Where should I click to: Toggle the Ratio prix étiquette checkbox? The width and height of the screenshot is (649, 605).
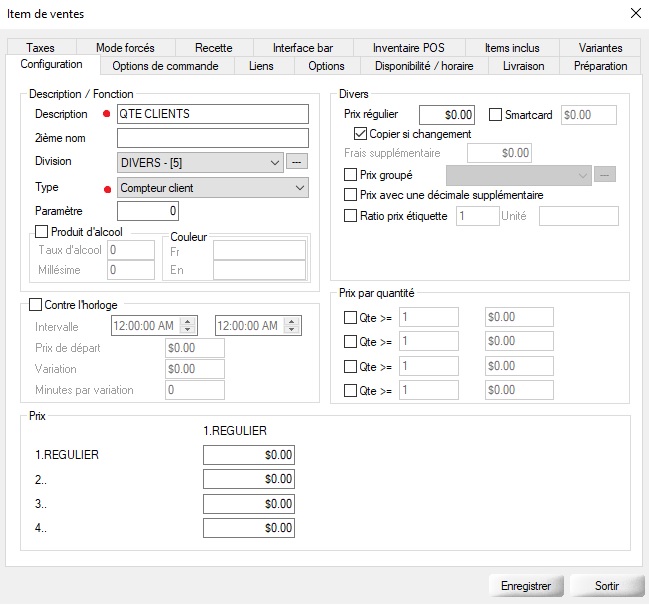point(350,216)
